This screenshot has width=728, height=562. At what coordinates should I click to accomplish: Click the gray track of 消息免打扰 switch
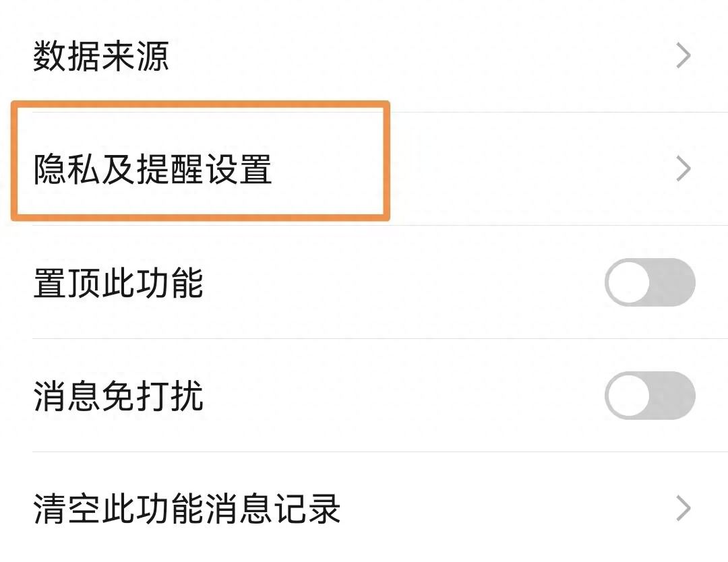(x=674, y=396)
